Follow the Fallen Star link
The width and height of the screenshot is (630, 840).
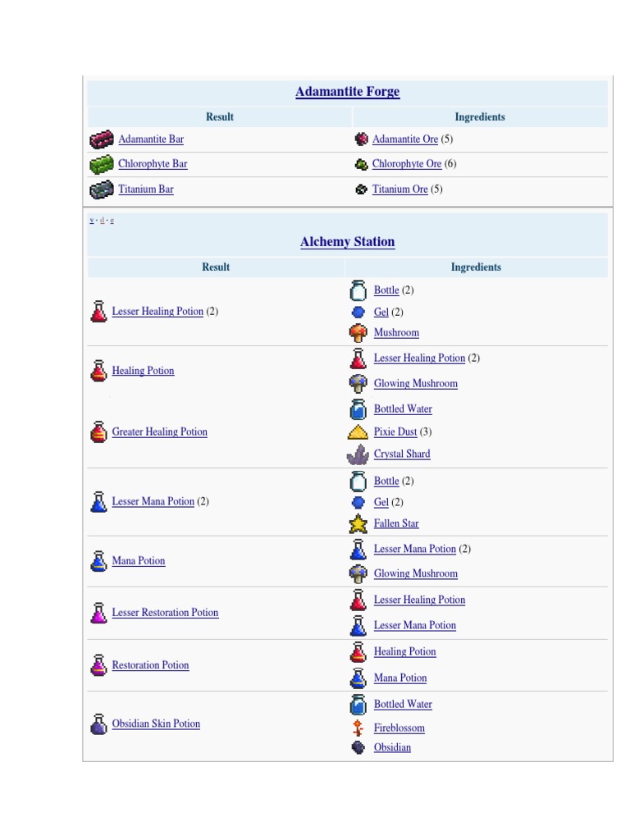[x=396, y=523]
